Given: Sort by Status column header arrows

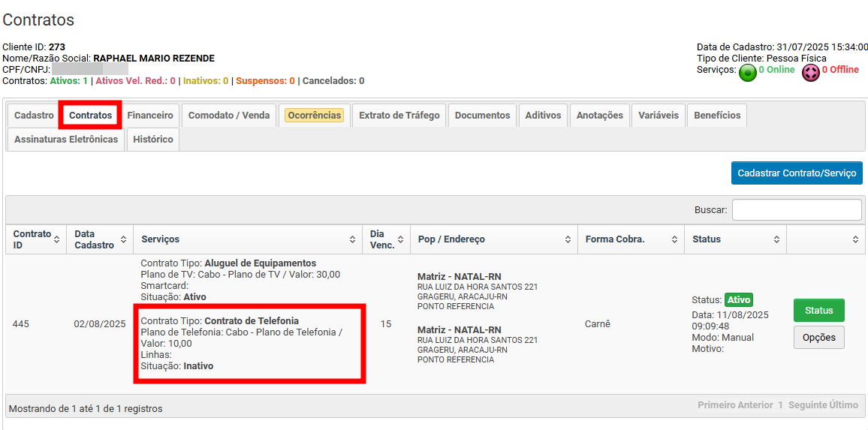Looking at the screenshot, I should (x=776, y=239).
